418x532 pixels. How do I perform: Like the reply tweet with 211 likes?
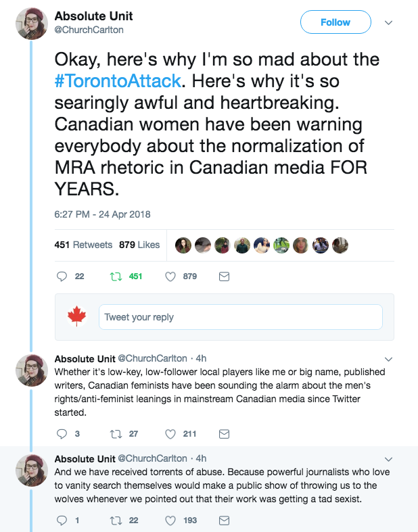[170, 434]
